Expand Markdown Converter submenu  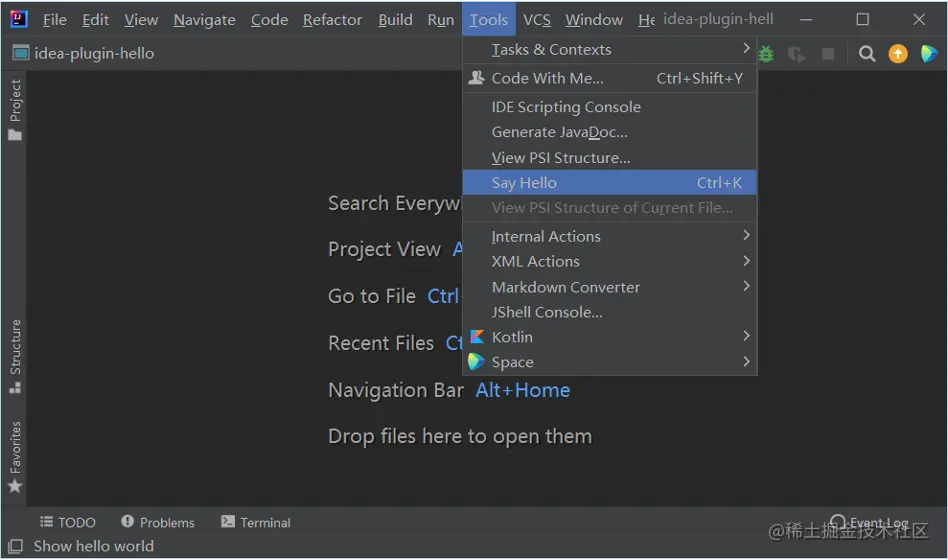(609, 287)
